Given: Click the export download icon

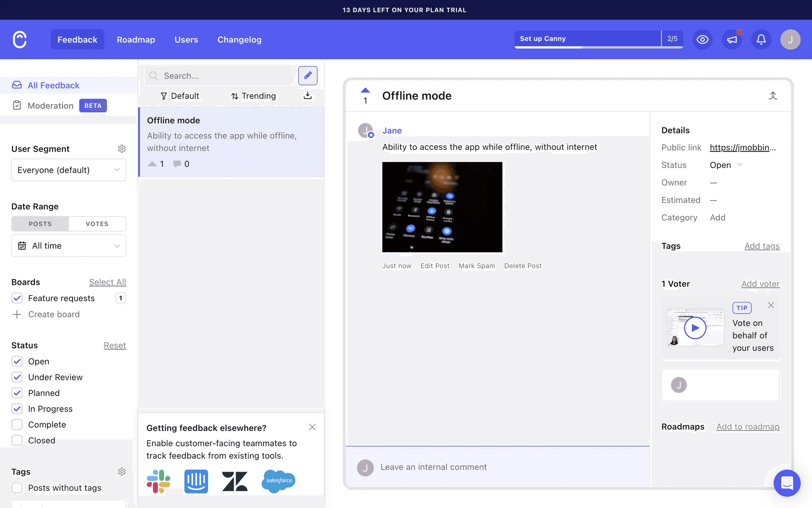Looking at the screenshot, I should tap(307, 96).
